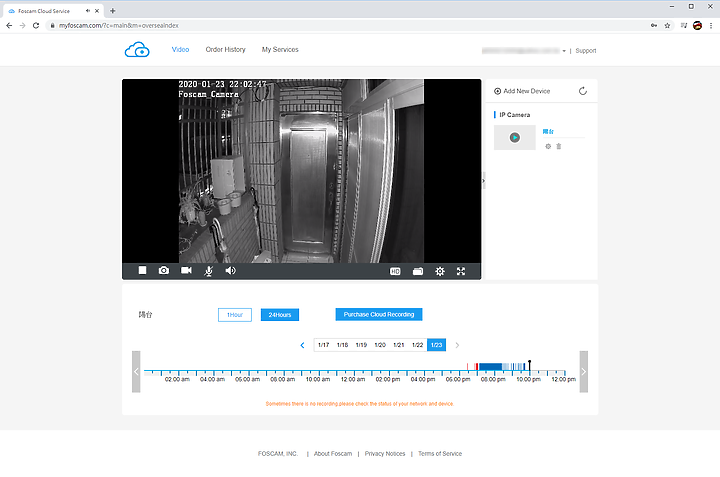Select the 1Hour timeline view
Viewport: 720px width, 477px height.
click(235, 315)
